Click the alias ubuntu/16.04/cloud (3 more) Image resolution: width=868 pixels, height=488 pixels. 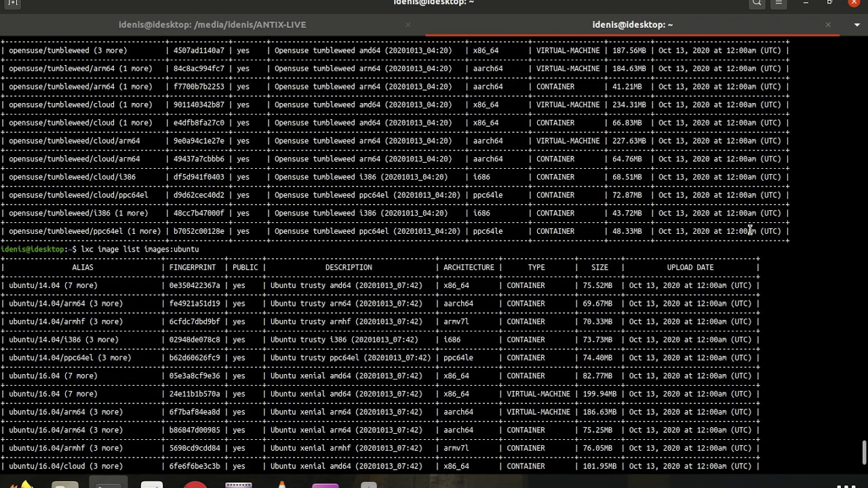tap(66, 466)
